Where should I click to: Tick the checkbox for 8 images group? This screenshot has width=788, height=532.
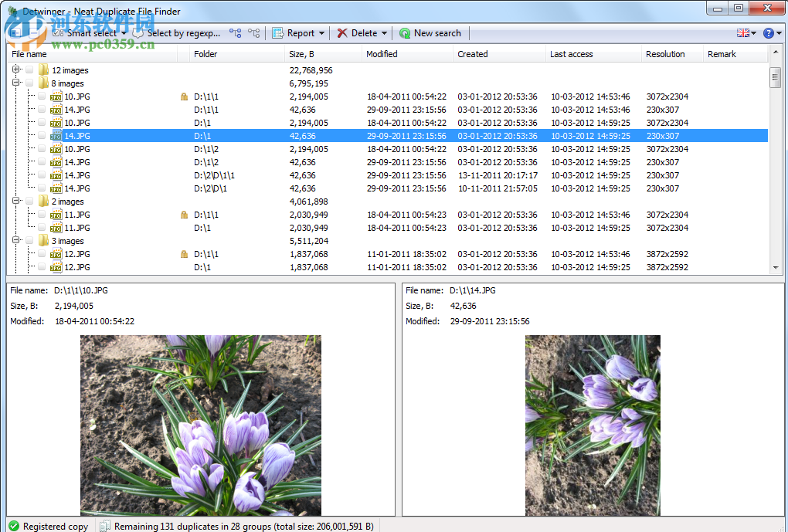29,83
